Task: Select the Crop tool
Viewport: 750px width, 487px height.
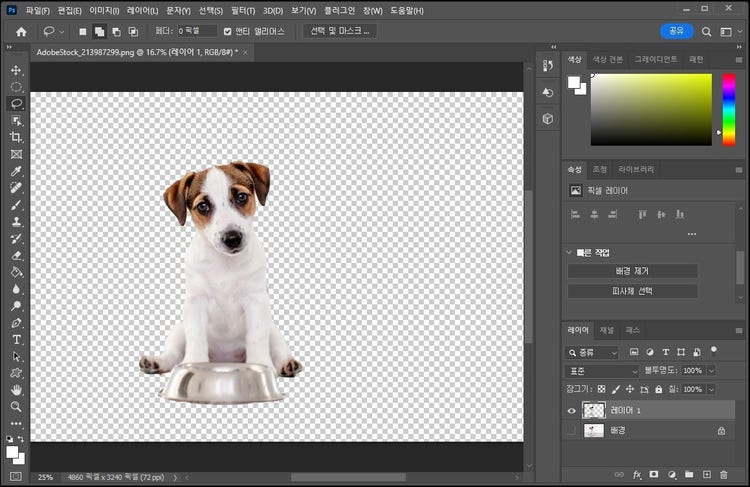Action: point(16,137)
